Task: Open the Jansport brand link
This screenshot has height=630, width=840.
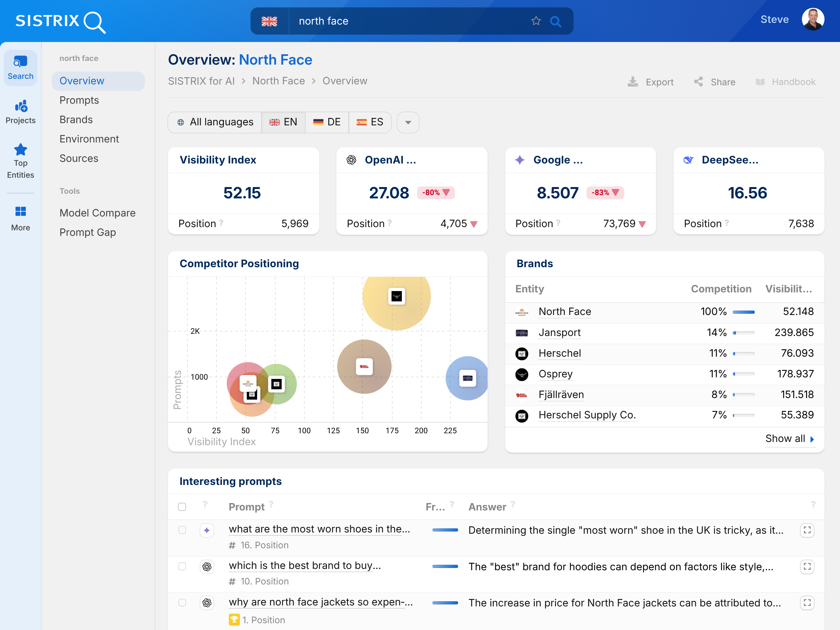Action: pos(559,333)
